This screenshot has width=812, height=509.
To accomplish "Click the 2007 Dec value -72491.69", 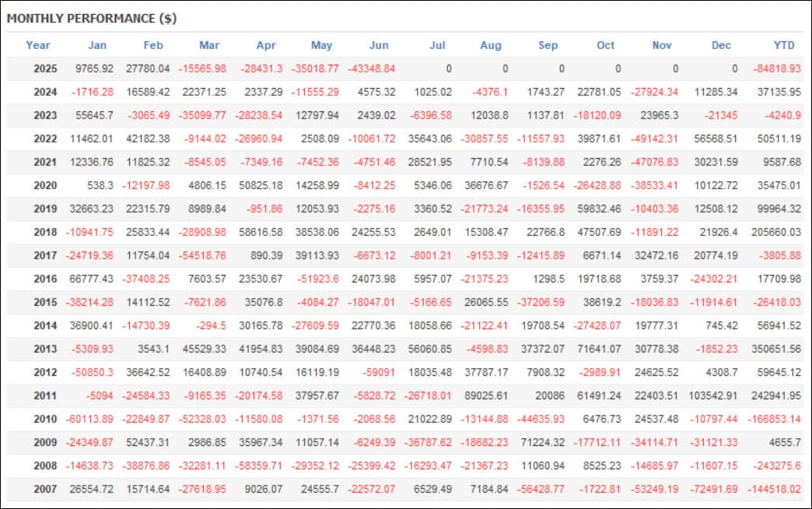I will click(713, 489).
